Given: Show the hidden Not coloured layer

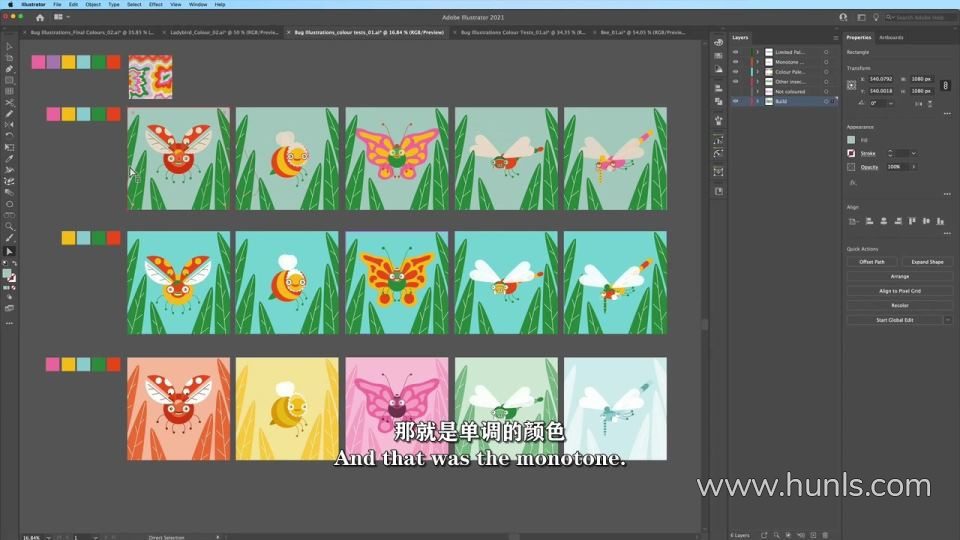Looking at the screenshot, I should 735,91.
